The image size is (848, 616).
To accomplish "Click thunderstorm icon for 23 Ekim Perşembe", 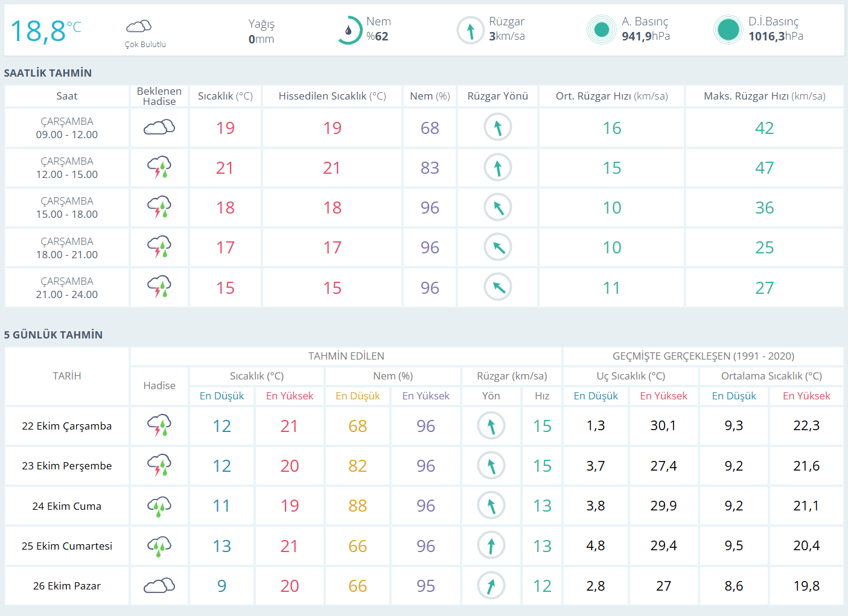I will pos(159,465).
